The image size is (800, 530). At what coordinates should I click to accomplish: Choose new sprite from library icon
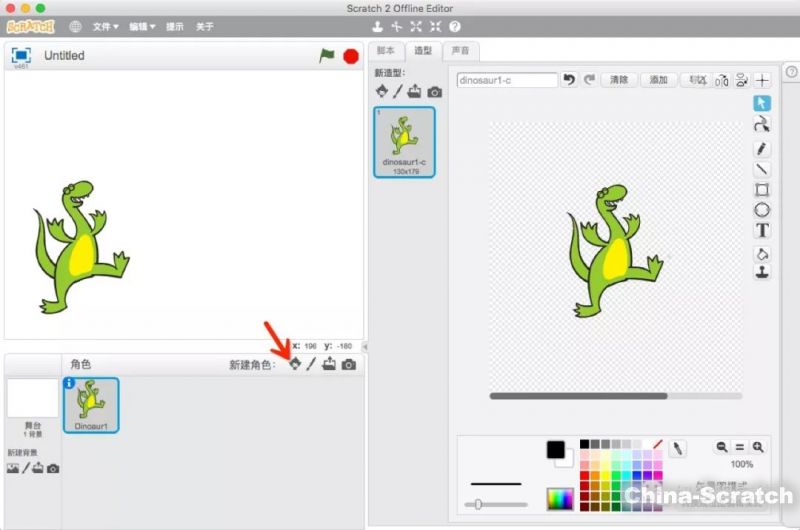click(295, 364)
